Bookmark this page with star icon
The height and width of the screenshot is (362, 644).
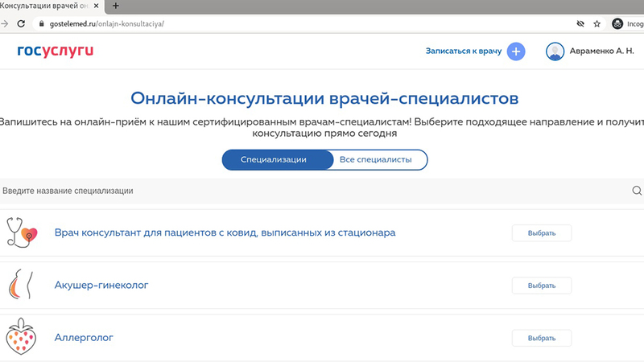point(597,24)
